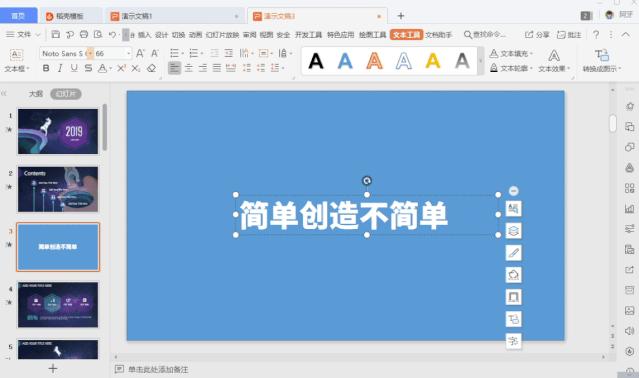Apply the orange A text style swatch

pos(374,61)
